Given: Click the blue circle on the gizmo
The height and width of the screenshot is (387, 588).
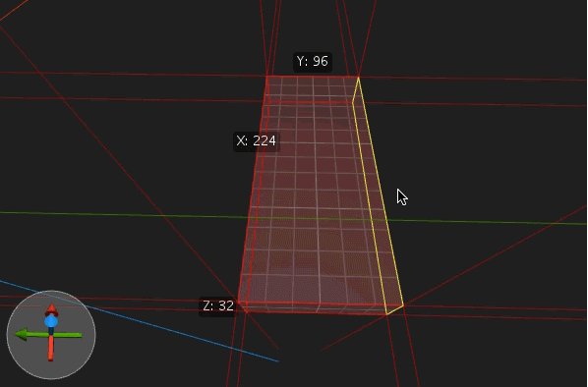Looking at the screenshot, I should click(x=51, y=321).
